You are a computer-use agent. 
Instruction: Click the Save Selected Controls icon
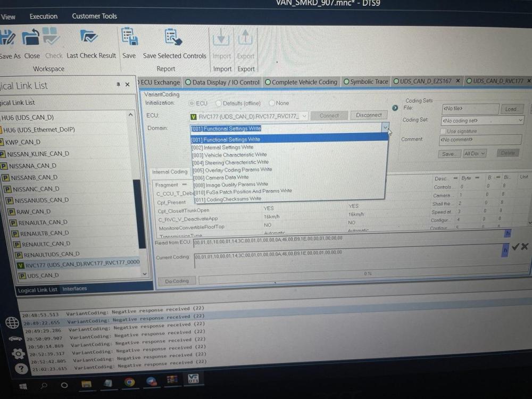click(x=173, y=37)
